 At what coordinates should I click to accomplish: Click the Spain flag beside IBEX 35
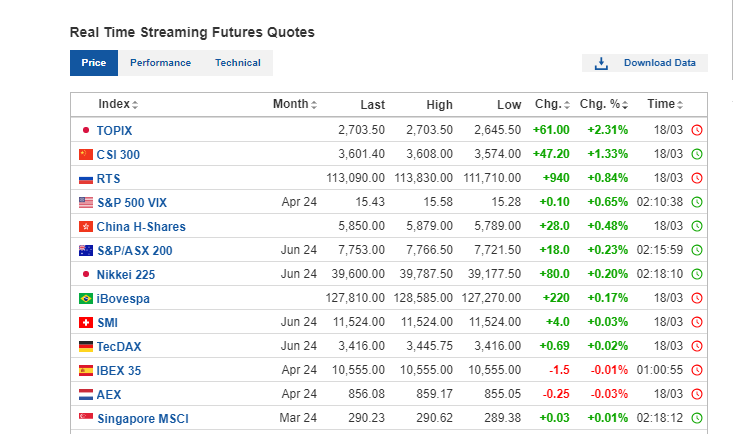86,370
